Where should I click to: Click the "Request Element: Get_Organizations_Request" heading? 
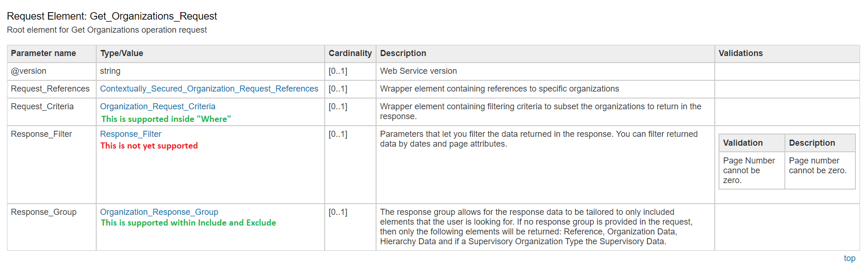point(112,16)
